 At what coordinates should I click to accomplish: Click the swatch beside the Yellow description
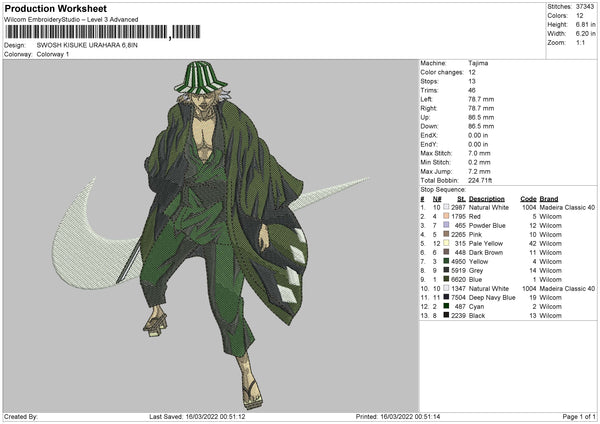click(x=446, y=261)
